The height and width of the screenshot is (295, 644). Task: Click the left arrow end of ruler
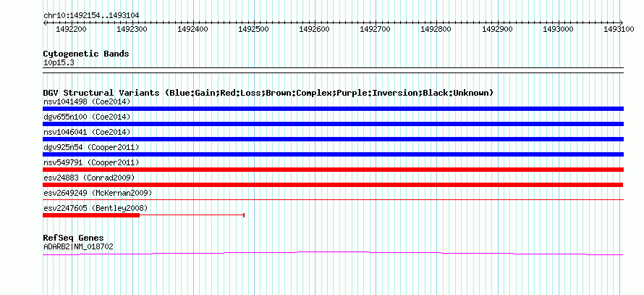(x=45, y=22)
